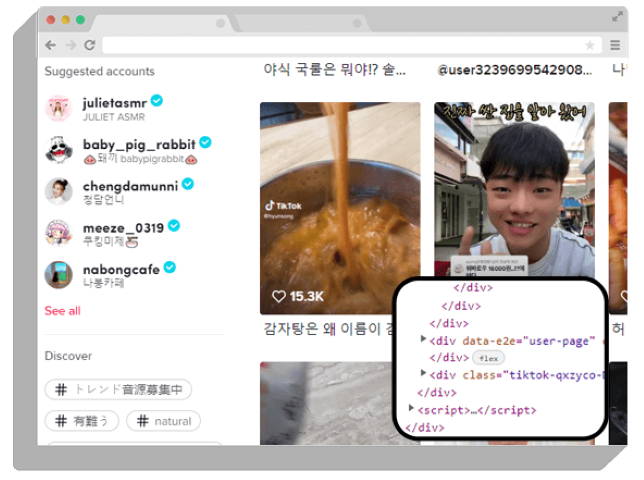This screenshot has width=644, height=480.
Task: Click meeze_0319 avatar image
Action: pos(58,233)
